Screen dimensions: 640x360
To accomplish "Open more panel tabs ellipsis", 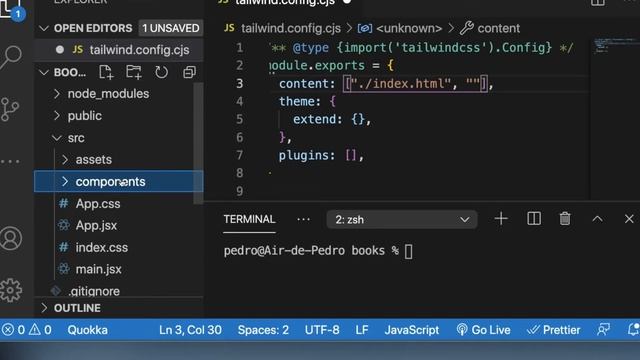I will pos(303,220).
